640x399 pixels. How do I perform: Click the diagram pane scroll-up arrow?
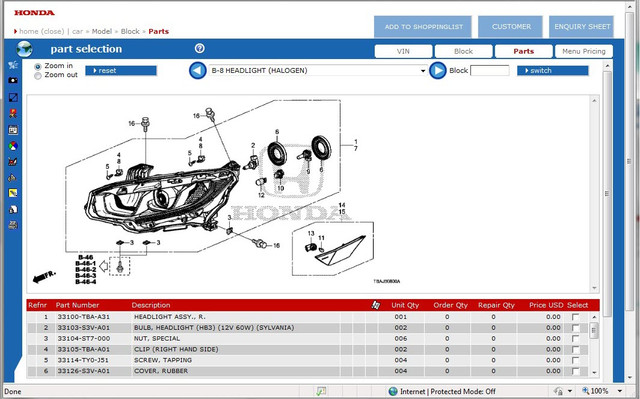[x=594, y=101]
